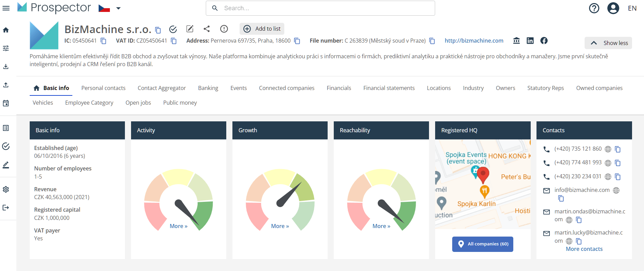Open More contacts link
The width and height of the screenshot is (644, 271).
click(x=584, y=249)
